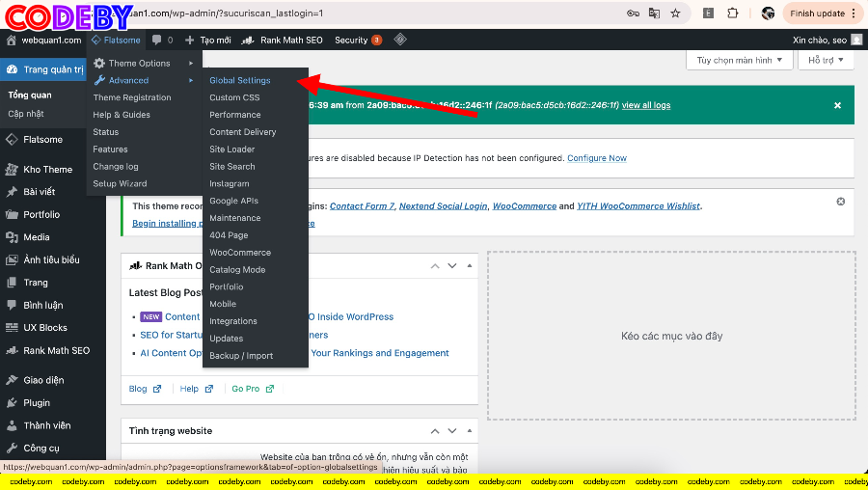Click Configure Now link

coord(597,158)
